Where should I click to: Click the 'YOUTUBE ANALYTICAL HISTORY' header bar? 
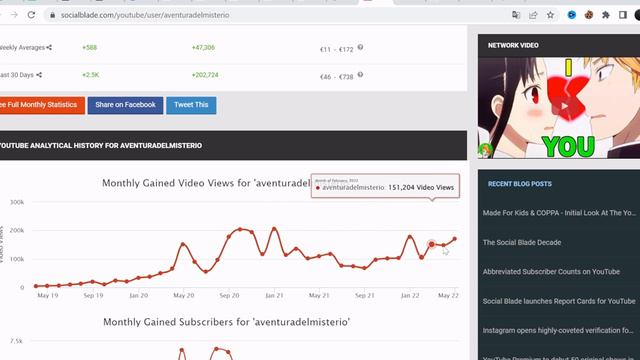(x=233, y=145)
